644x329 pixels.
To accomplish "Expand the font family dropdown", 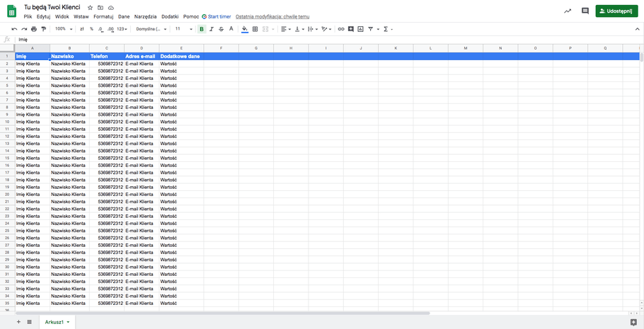I will (x=151, y=29).
